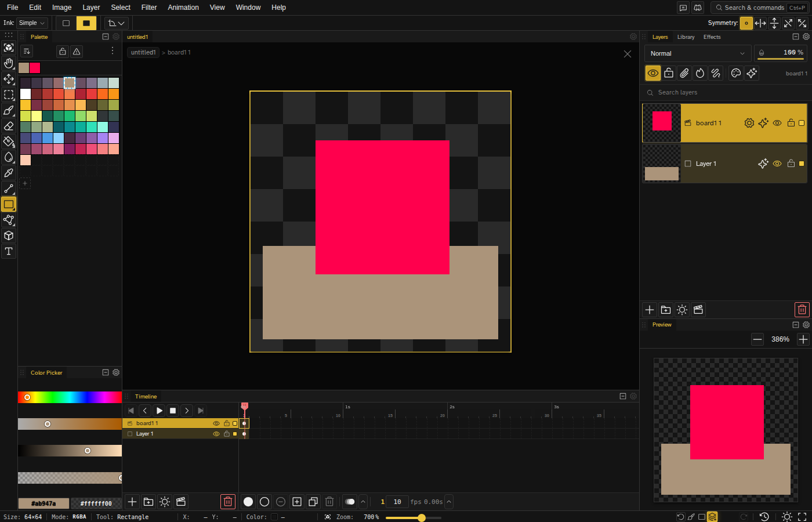Toggle visibility of board1 1 in Layers panel
812x522 pixels.
pos(777,123)
